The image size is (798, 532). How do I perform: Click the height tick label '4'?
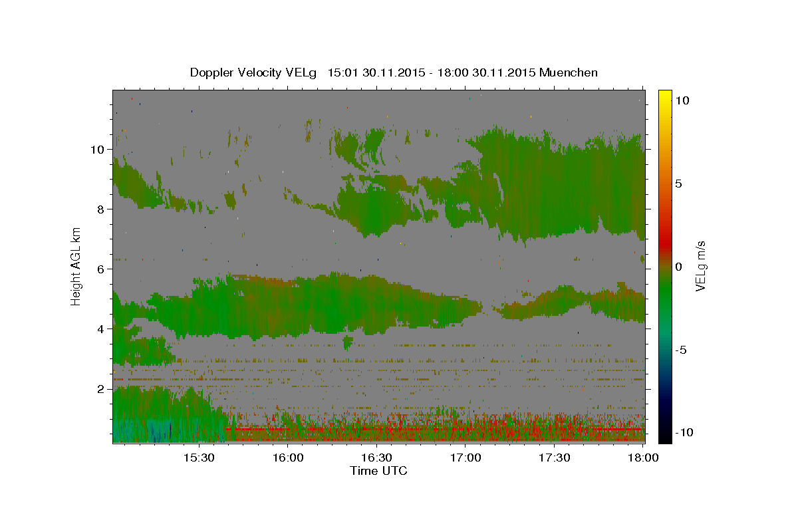[100, 329]
